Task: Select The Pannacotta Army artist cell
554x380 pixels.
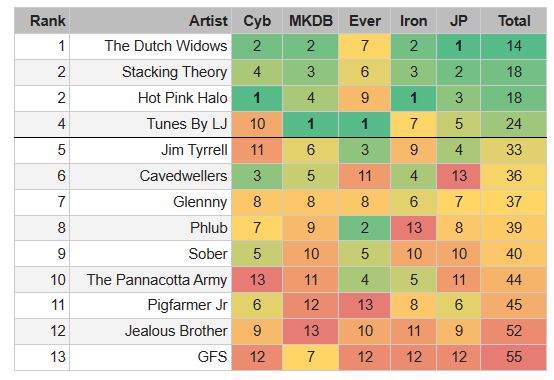Action: (x=151, y=280)
